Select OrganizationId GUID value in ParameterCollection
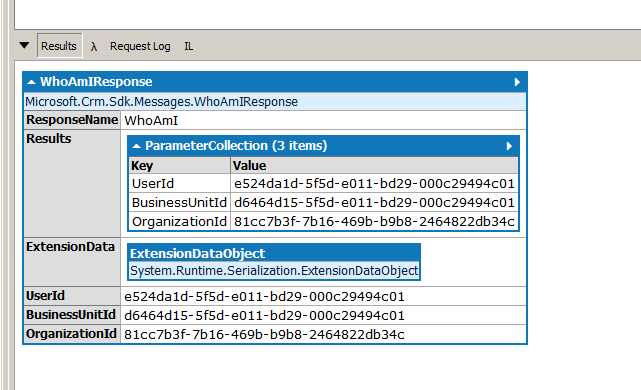The height and width of the screenshot is (390, 641). 374,222
